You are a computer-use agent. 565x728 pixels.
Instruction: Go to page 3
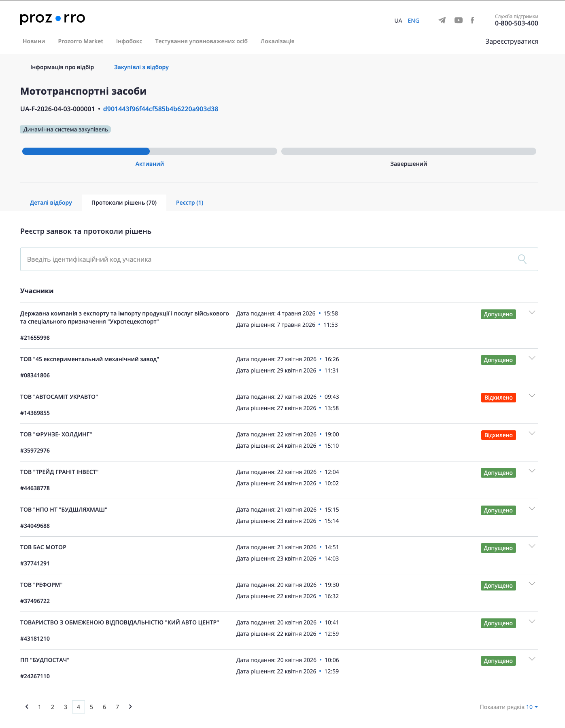pyautogui.click(x=66, y=707)
